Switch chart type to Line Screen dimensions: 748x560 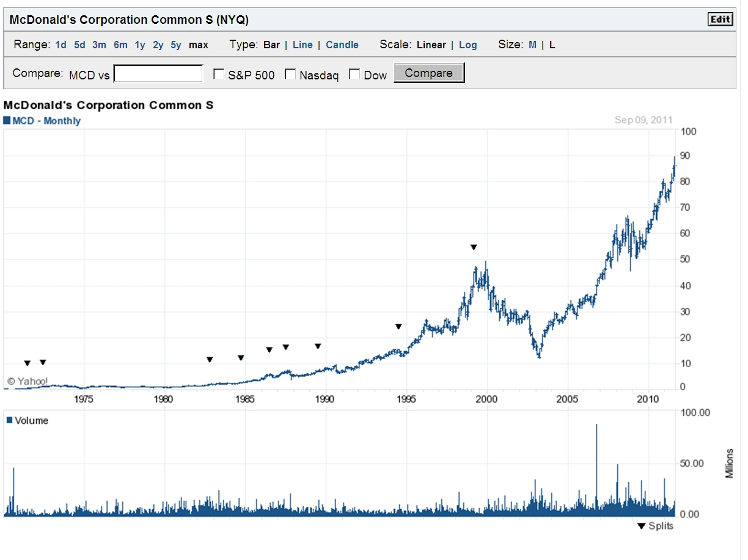302,45
